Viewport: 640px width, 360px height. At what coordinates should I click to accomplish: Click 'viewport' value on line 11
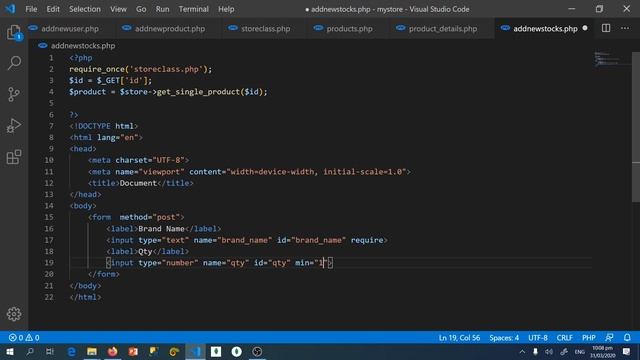pos(161,172)
